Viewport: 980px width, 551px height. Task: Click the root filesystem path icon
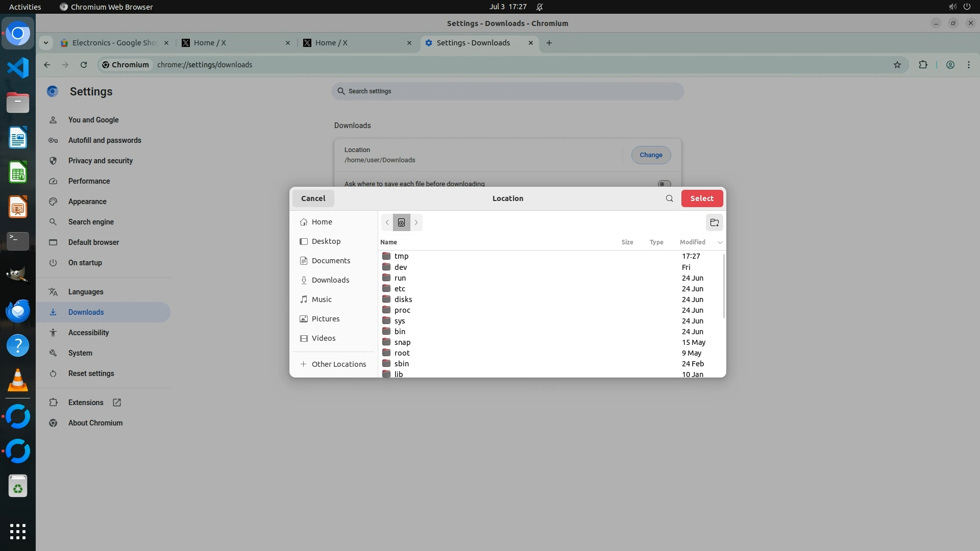(x=401, y=222)
